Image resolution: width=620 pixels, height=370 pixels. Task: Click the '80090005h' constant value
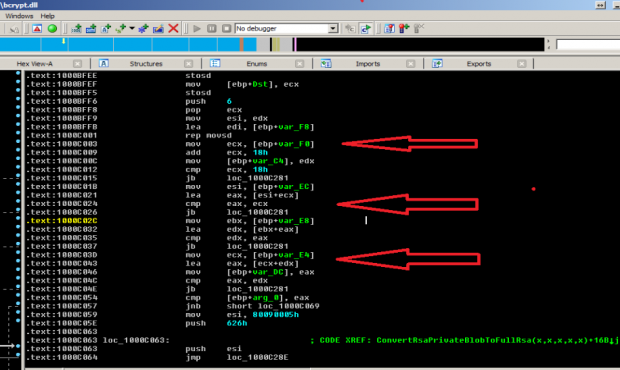pyautogui.click(x=276, y=315)
